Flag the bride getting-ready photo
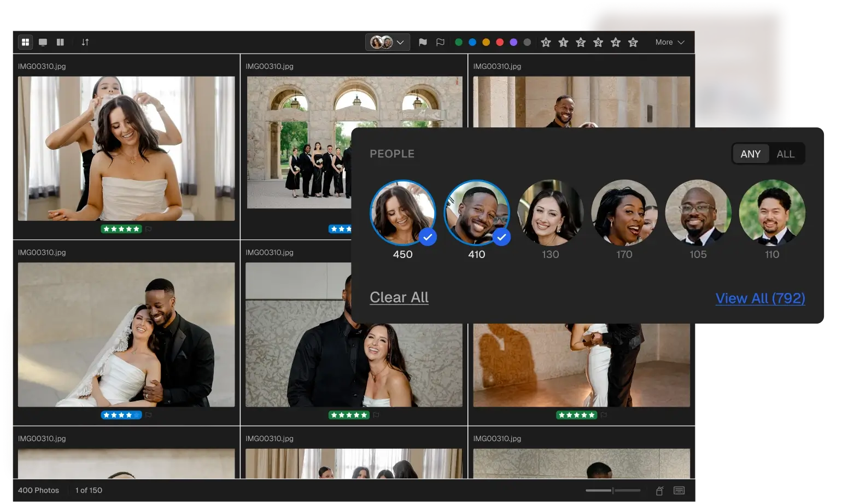Image resolution: width=848 pixels, height=504 pixels. [148, 229]
